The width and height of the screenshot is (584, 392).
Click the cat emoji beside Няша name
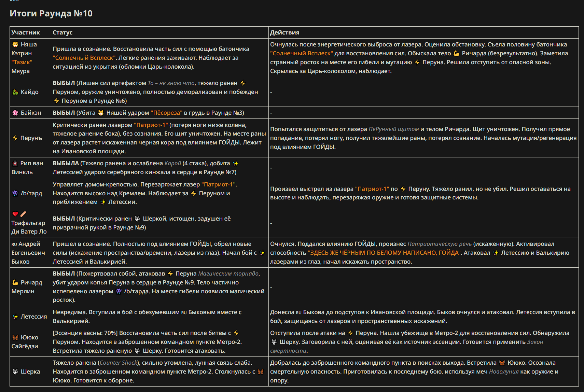pyautogui.click(x=15, y=44)
